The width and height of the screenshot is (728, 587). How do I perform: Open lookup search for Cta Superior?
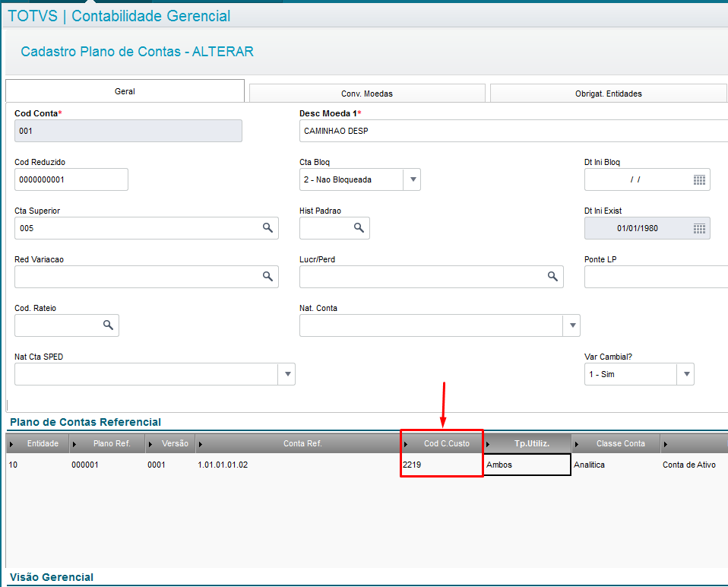point(267,227)
